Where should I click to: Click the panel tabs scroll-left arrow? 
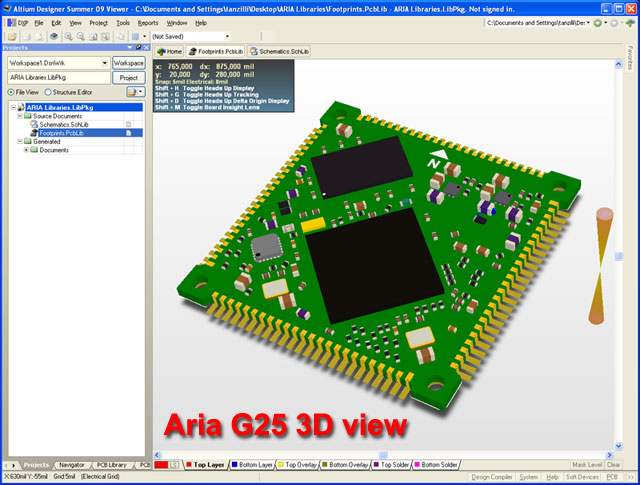tap(6, 465)
